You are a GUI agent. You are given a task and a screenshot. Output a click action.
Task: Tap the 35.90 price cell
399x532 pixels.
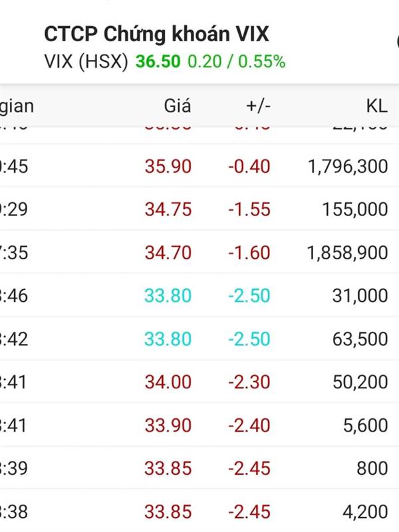(168, 167)
